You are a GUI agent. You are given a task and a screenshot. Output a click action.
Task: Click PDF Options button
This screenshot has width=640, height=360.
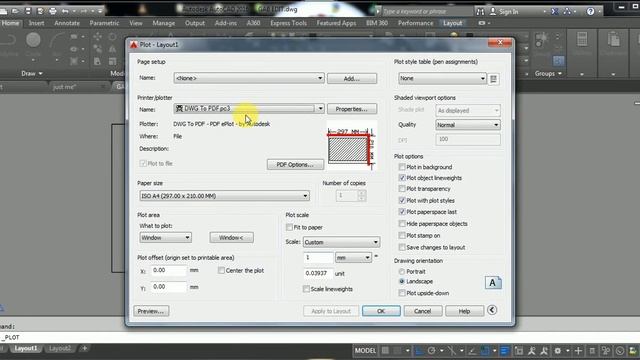point(295,164)
